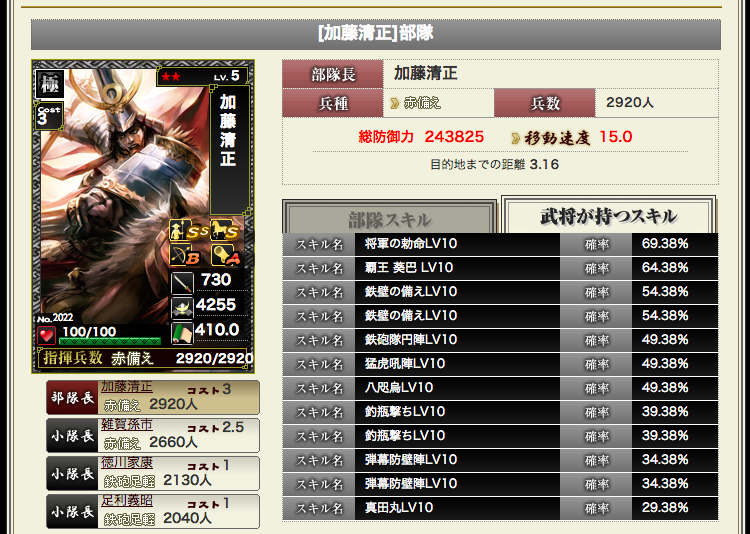Click the 2130人 count in 徳川家康 row
Image resolution: width=750 pixels, height=534 pixels.
click(x=187, y=480)
